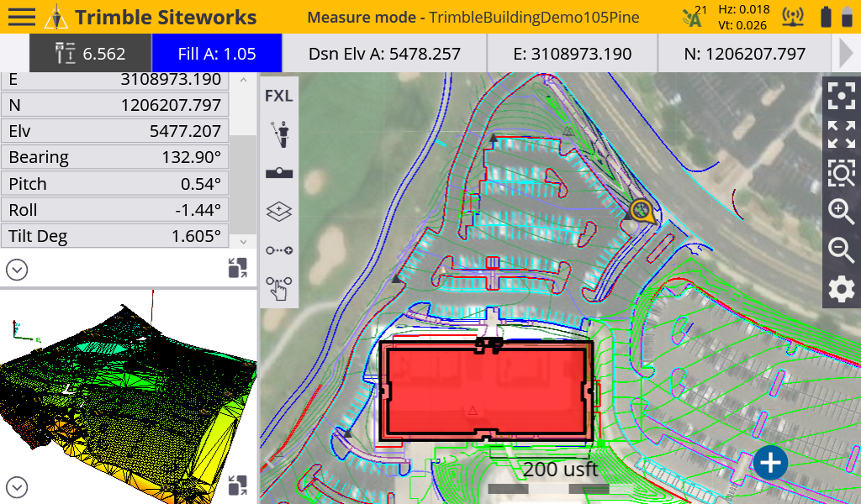Show more info bar tiles arrow
Image resolution: width=861 pixels, height=504 pixels.
(846, 53)
